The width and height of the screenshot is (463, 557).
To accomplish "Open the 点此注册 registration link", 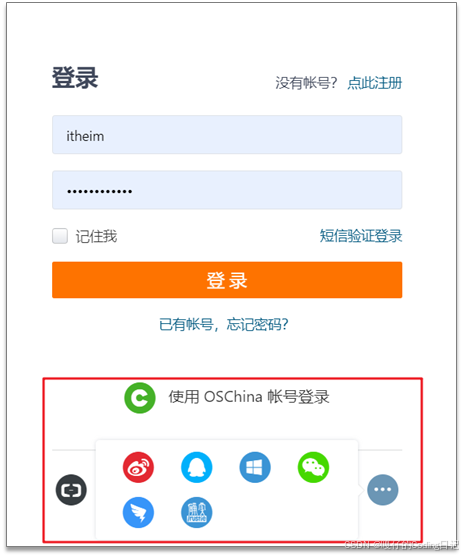I will click(375, 83).
